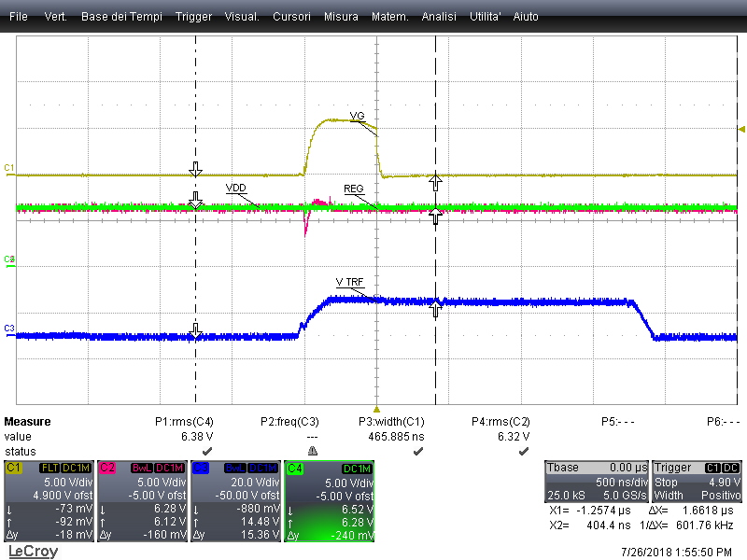
Task: Click the 6.38 V rms value
Action: pyautogui.click(x=197, y=436)
